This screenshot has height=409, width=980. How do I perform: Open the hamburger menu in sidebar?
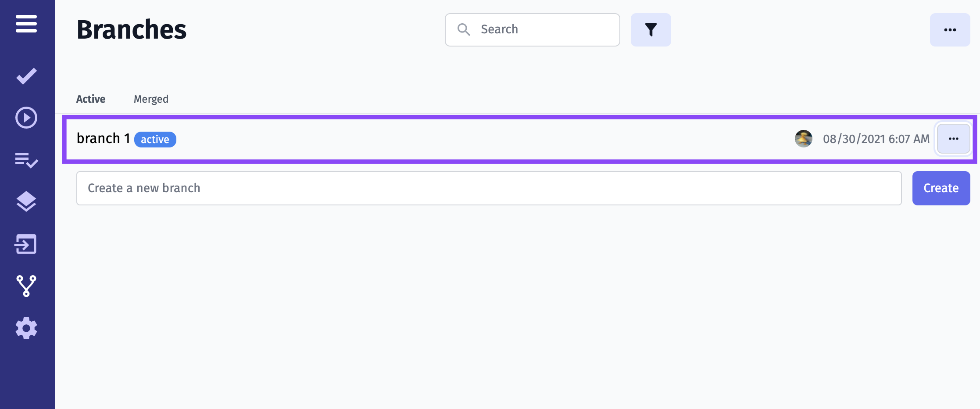[x=26, y=24]
